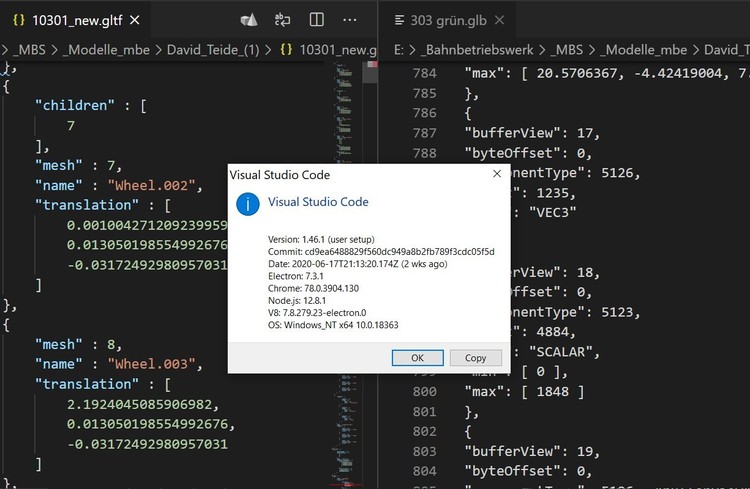Click the OS: Windows_NT line in dialog
This screenshot has width=750, height=489.
[x=333, y=325]
